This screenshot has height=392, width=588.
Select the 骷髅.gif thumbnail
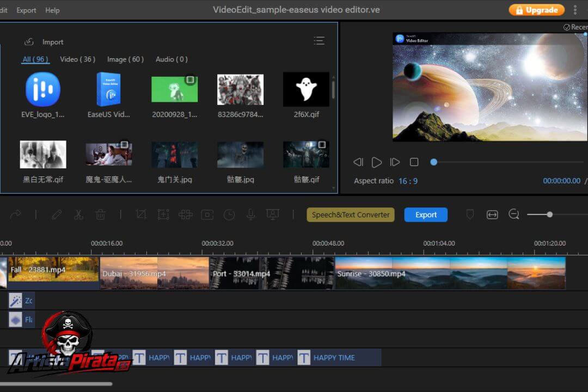(x=307, y=154)
